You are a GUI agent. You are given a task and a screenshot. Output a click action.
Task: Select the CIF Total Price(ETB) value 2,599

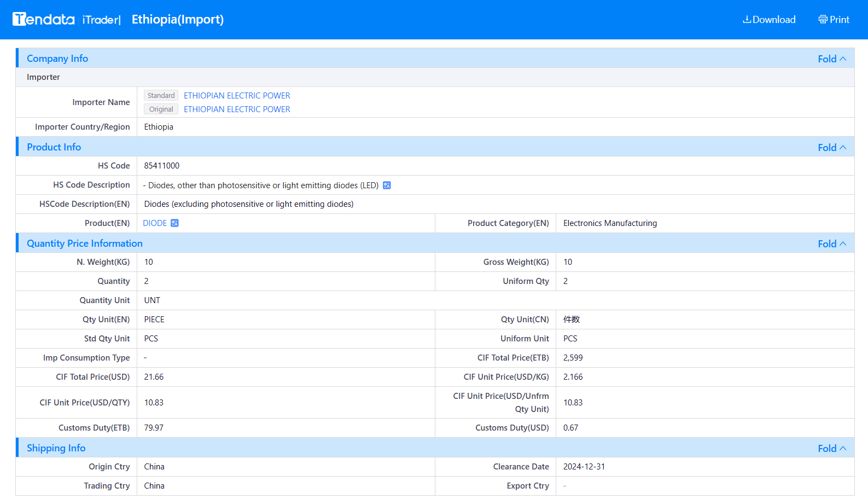573,358
